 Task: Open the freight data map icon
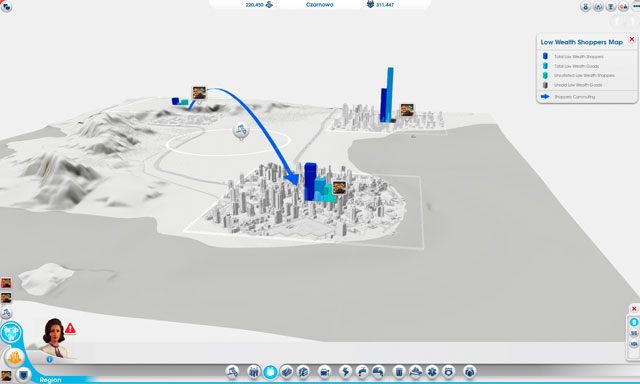coord(287,372)
